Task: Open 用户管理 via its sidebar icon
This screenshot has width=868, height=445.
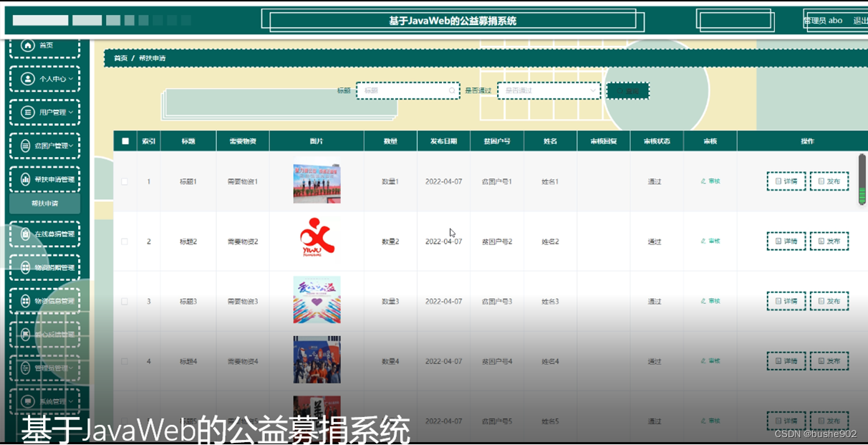Action: [x=27, y=112]
